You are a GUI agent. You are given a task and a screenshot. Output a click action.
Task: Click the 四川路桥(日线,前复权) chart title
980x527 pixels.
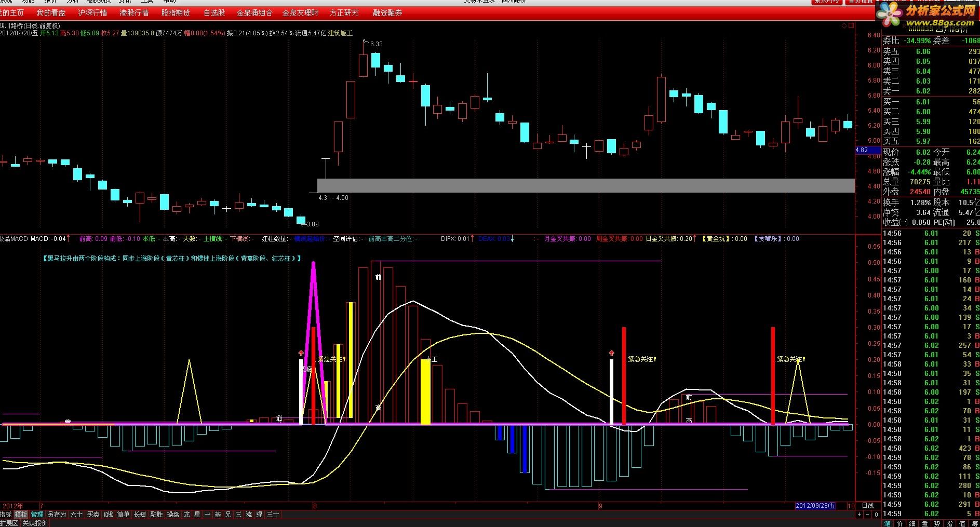point(30,25)
